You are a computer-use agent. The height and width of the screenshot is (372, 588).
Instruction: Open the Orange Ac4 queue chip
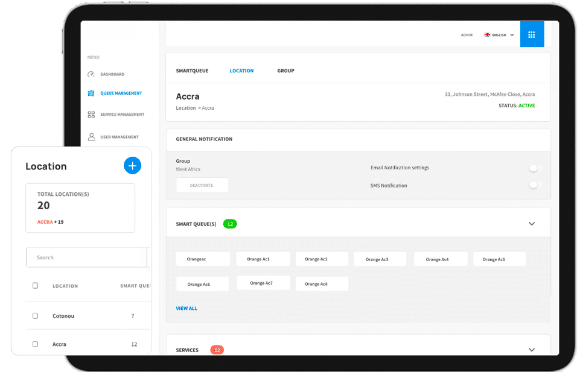tap(441, 259)
